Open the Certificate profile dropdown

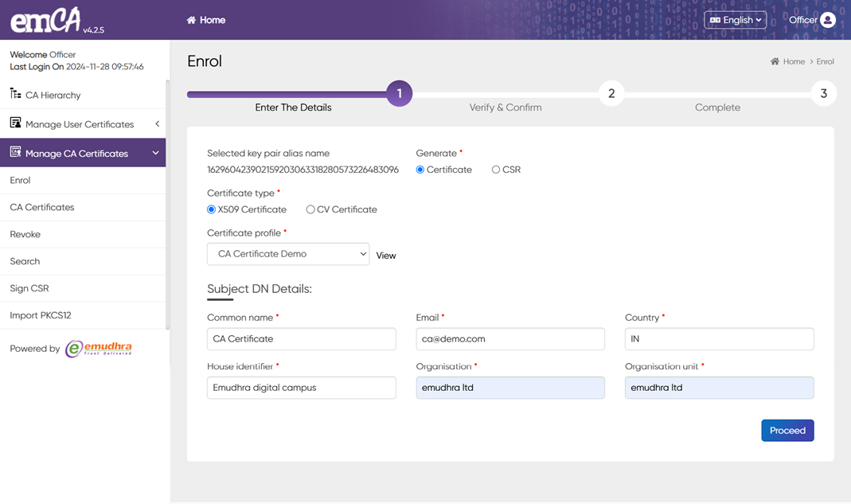click(x=288, y=254)
